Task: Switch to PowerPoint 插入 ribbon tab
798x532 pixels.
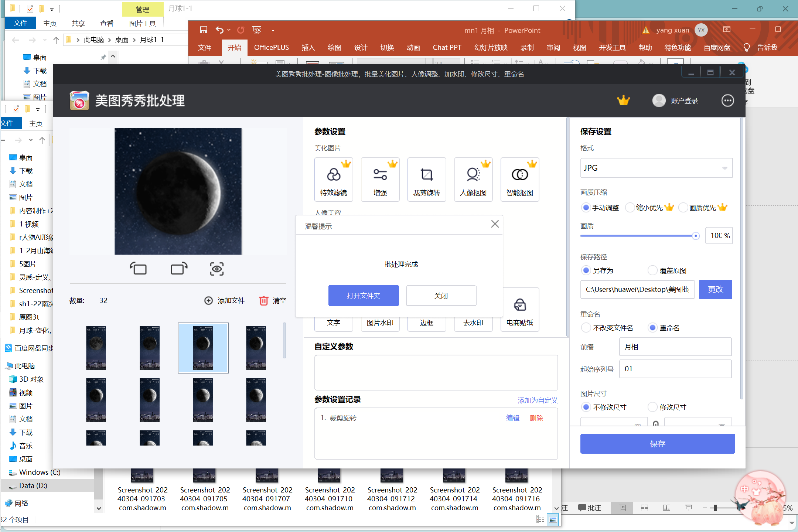Action: [308, 48]
